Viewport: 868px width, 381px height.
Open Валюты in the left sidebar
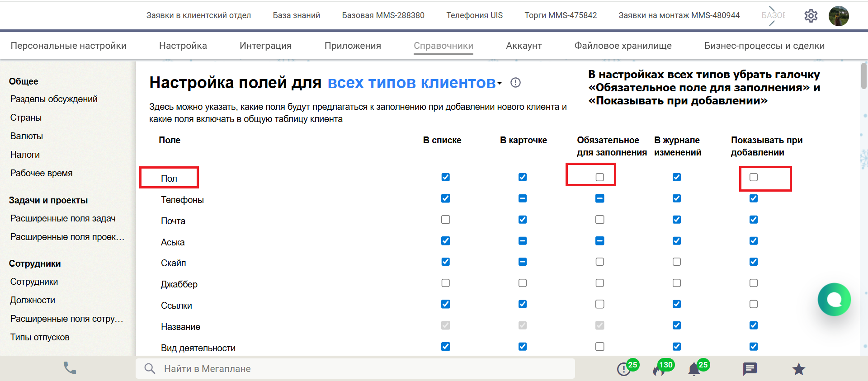(x=27, y=136)
